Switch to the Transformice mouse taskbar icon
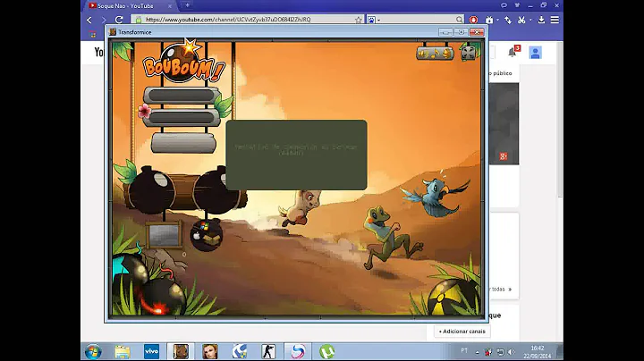The width and height of the screenshot is (644, 361). [181, 351]
